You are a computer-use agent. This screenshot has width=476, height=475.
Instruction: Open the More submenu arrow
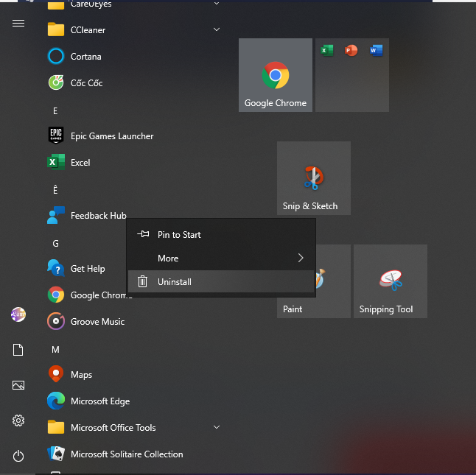301,258
